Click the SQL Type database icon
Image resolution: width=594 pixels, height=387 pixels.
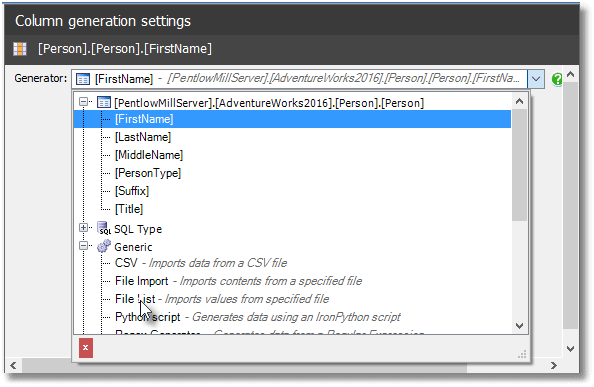click(104, 228)
